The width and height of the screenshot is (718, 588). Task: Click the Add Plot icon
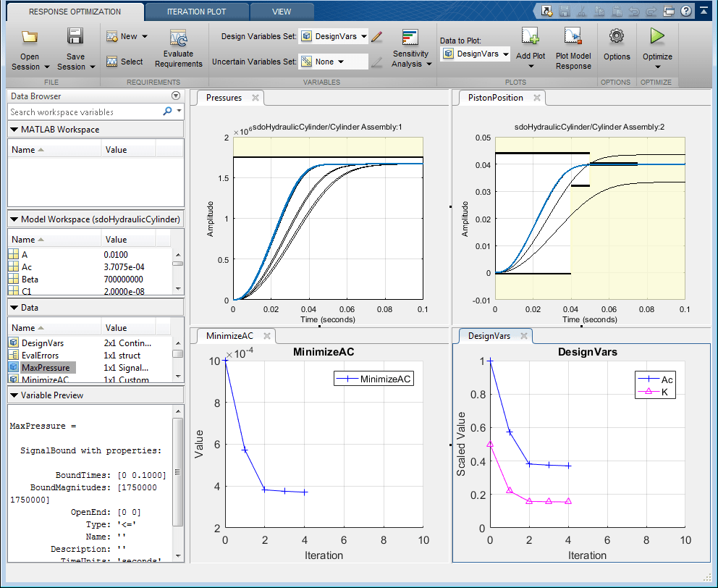531,38
